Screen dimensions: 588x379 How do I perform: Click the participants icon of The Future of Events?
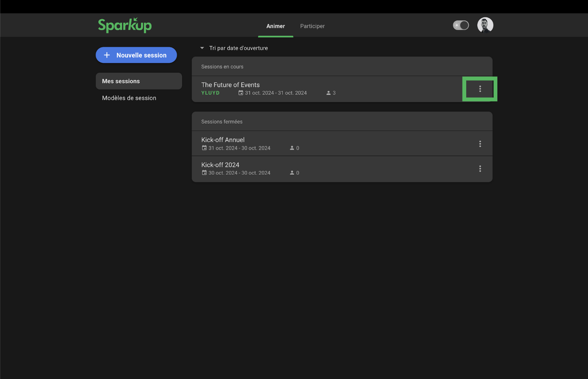coord(328,93)
